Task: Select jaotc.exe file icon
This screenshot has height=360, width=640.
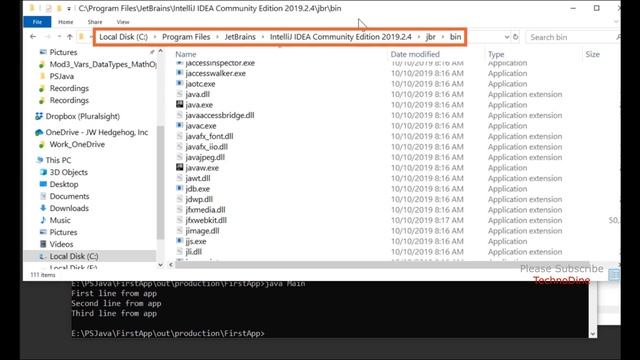Action: pyautogui.click(x=180, y=83)
